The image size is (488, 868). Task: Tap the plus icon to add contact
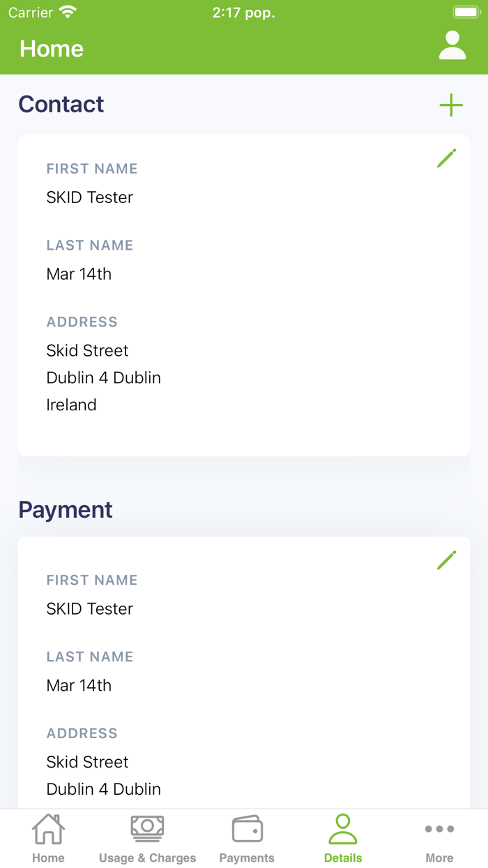pos(451,105)
